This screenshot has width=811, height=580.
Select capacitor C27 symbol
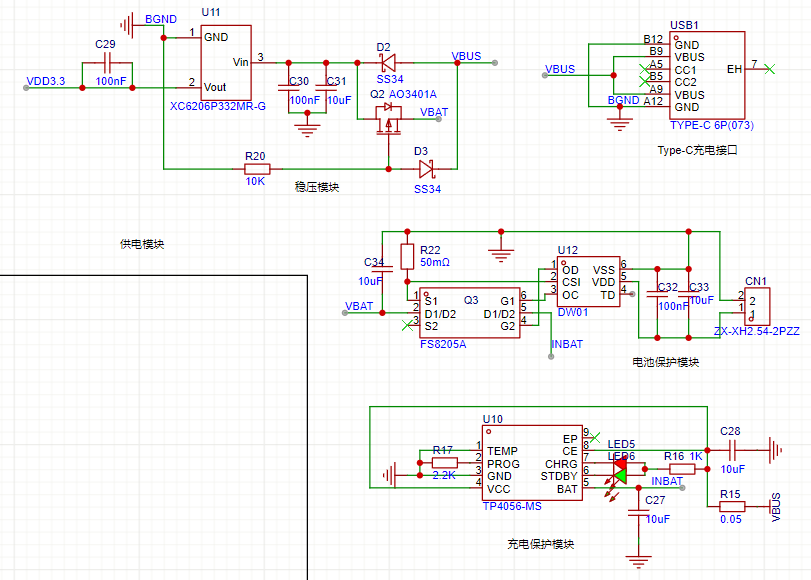click(x=638, y=513)
